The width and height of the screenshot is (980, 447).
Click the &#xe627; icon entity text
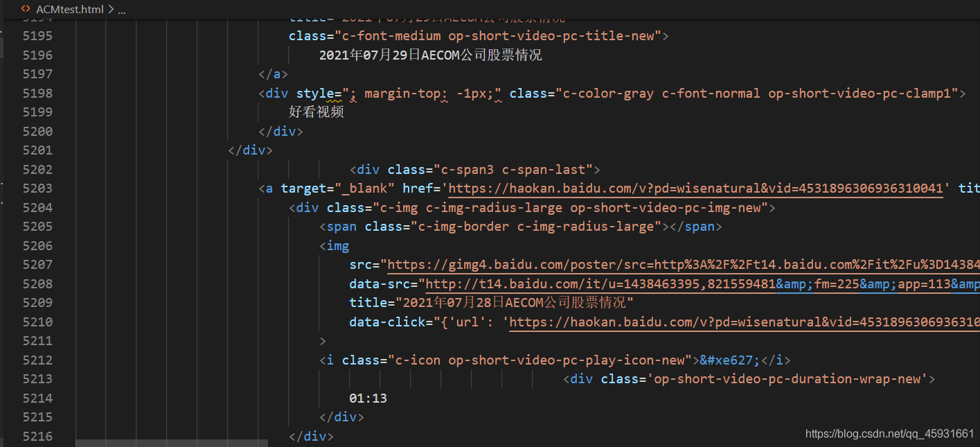click(x=731, y=360)
